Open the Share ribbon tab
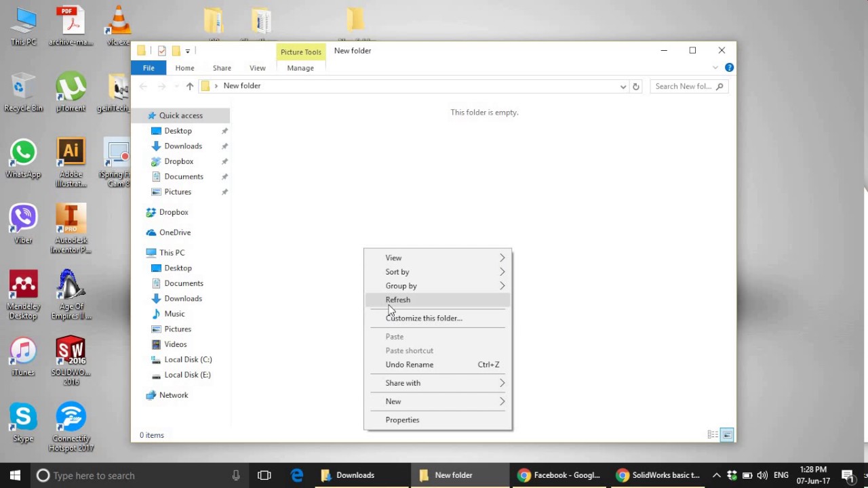 pos(222,68)
